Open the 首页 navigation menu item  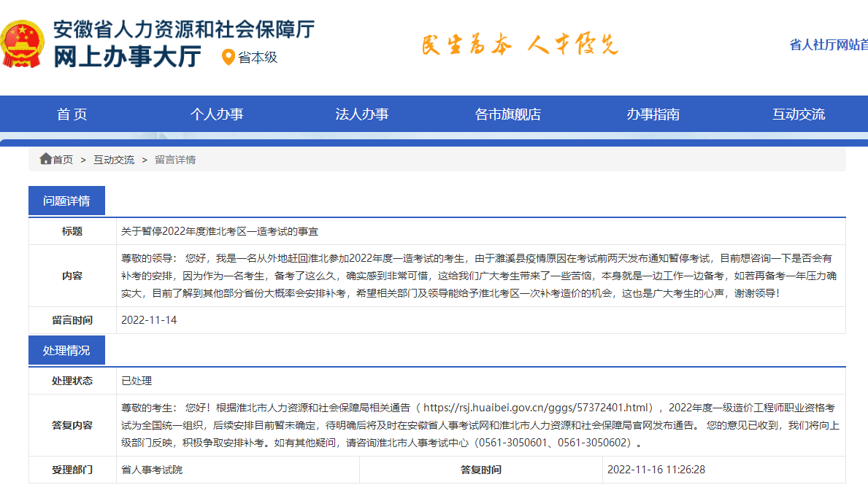pyautogui.click(x=72, y=113)
